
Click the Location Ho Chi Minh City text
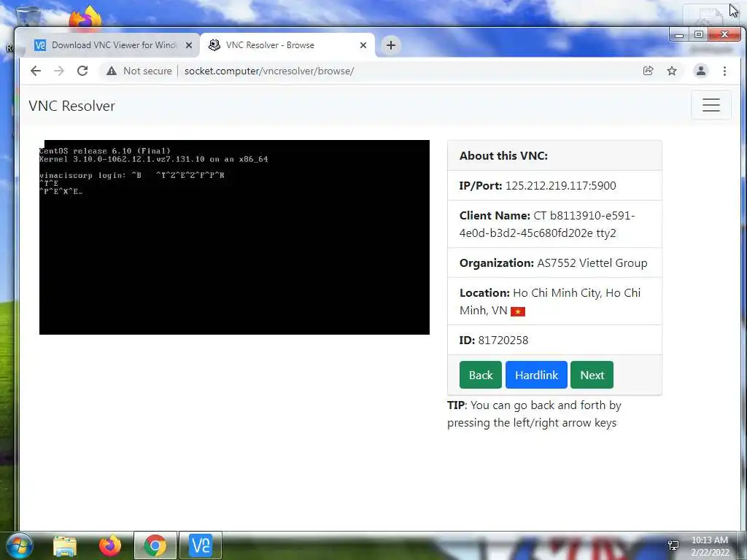coord(550,301)
